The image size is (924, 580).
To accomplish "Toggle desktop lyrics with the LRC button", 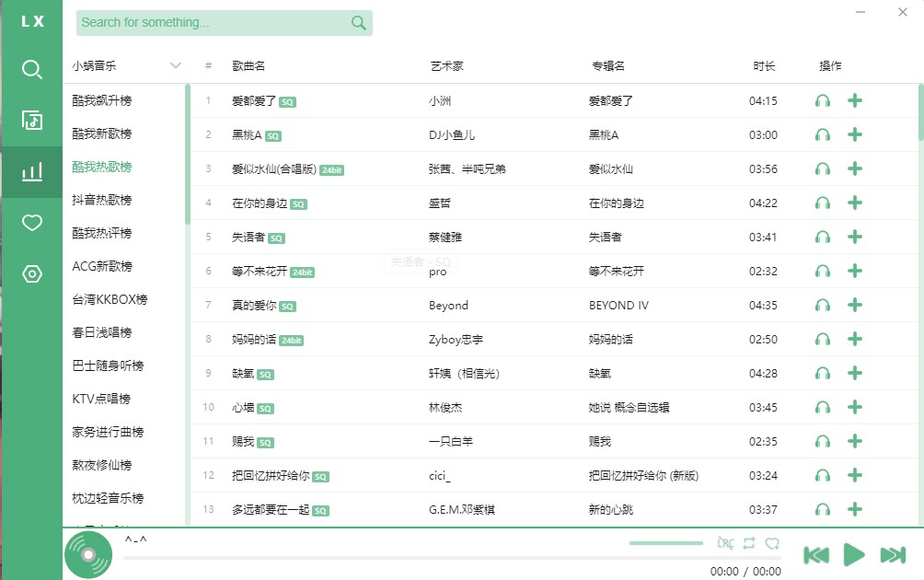I will click(725, 544).
